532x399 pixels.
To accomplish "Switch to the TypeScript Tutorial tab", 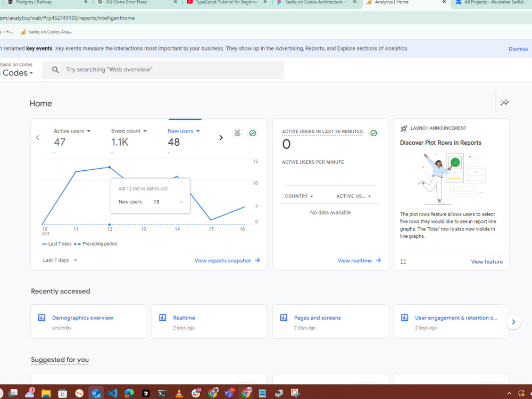I will [226, 2].
